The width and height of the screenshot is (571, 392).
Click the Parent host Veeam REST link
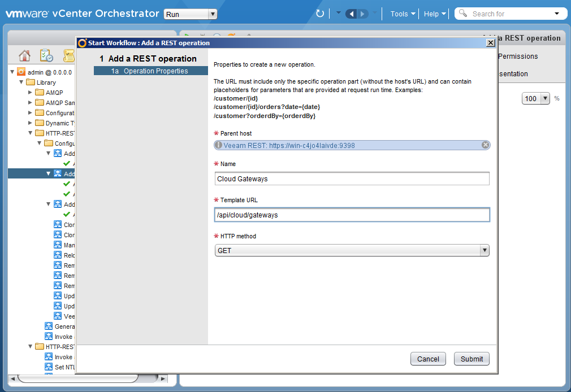pos(289,146)
